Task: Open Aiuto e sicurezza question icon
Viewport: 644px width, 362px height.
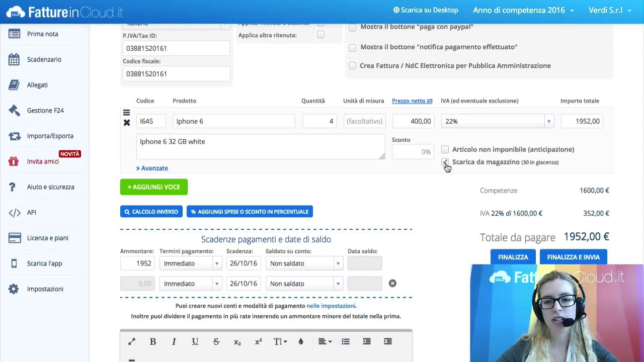Action: [13, 187]
